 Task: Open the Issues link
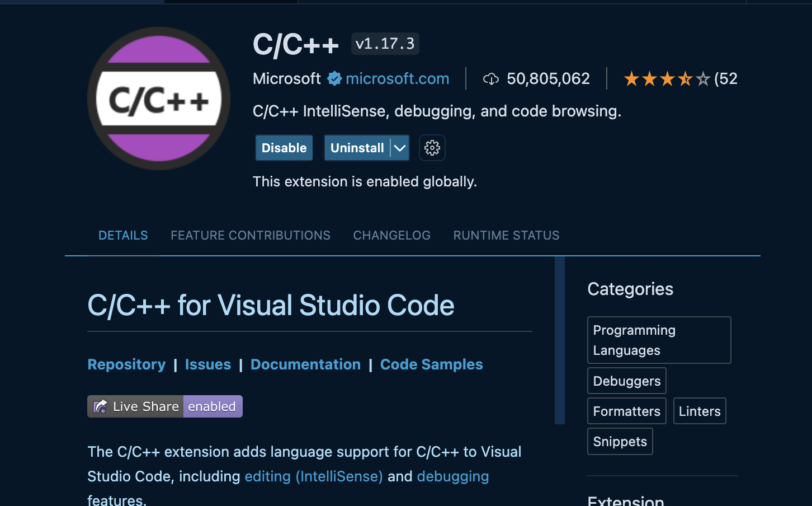(x=208, y=364)
